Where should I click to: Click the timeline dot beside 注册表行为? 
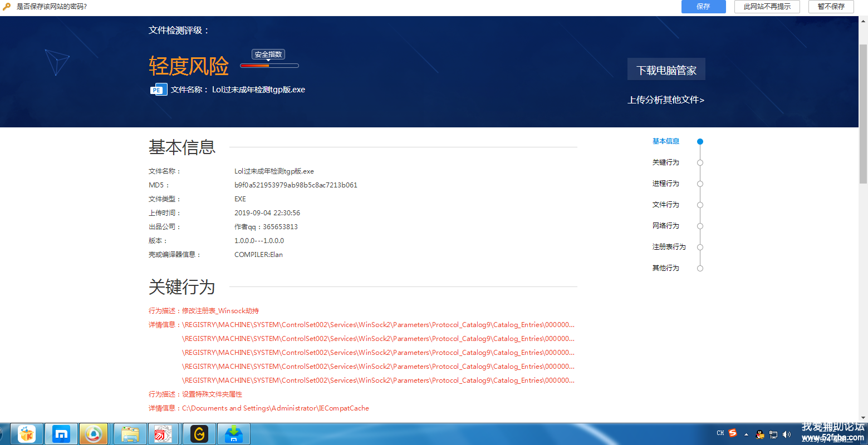pos(700,248)
